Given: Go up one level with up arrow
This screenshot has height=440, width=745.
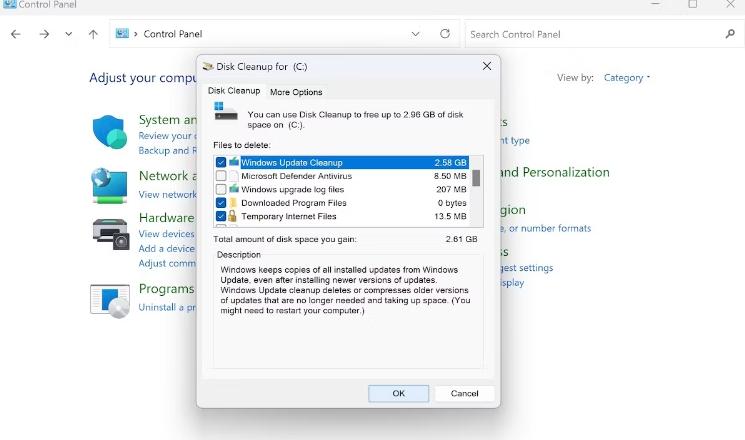Looking at the screenshot, I should 93,34.
